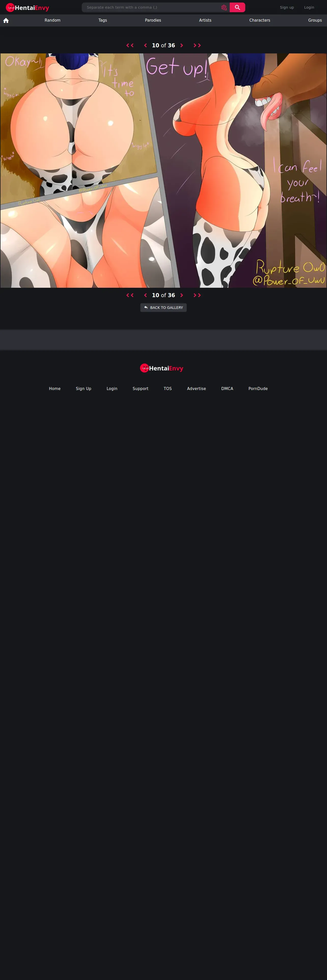Focus the search terms input field

(x=152, y=7)
